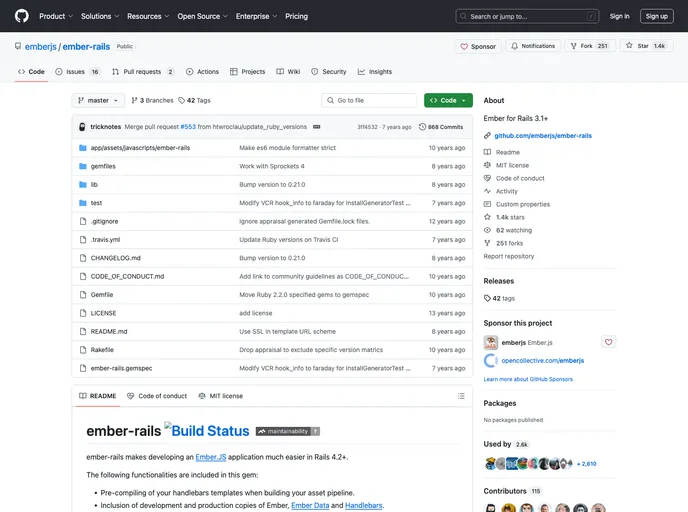The width and height of the screenshot is (688, 512).
Task: Open the README outline list icon
Action: pos(461,396)
